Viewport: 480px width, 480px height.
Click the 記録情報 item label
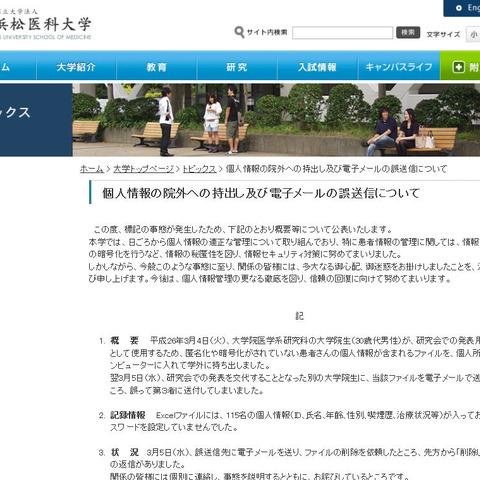tap(128, 415)
